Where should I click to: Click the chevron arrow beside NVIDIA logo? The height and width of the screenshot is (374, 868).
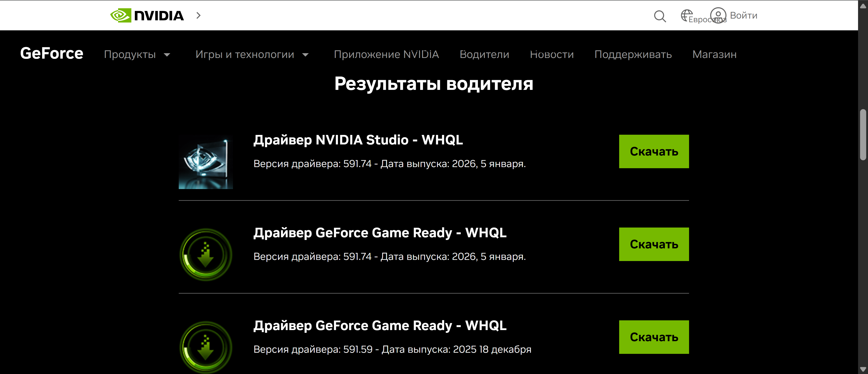[198, 16]
